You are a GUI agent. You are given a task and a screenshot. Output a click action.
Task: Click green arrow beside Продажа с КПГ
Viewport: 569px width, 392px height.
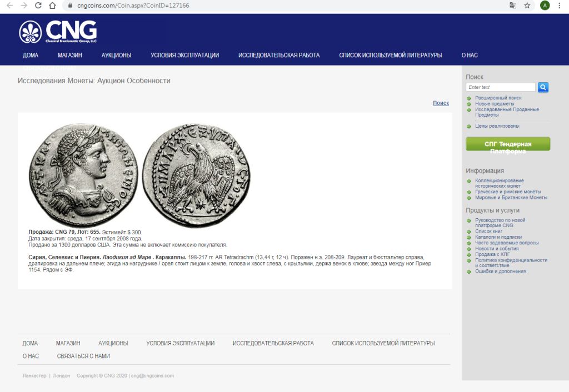pyautogui.click(x=469, y=254)
